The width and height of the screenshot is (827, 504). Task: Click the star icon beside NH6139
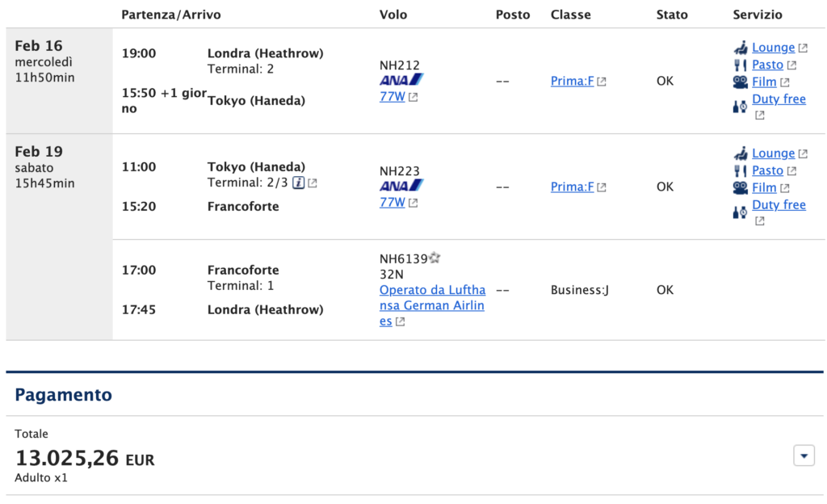[434, 258]
